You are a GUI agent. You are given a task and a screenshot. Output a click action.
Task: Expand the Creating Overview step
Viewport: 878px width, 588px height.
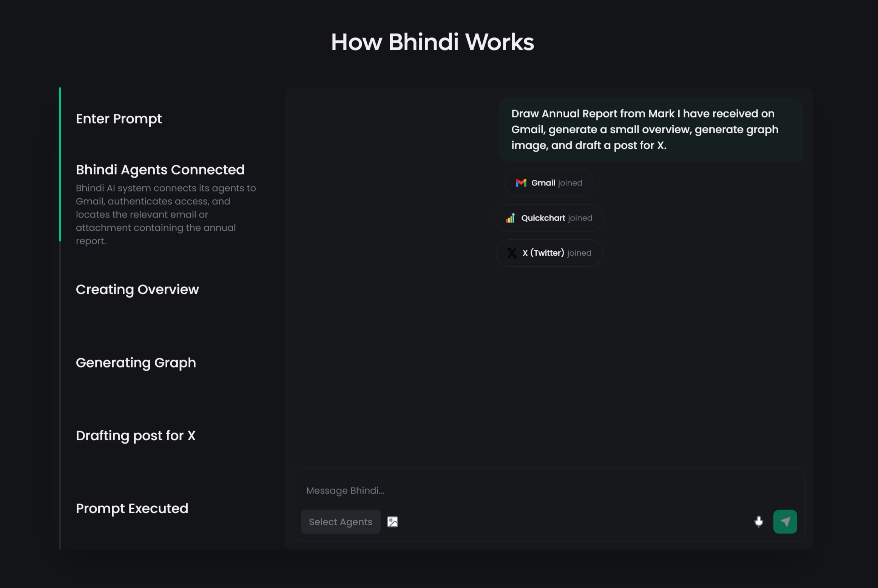(137, 290)
